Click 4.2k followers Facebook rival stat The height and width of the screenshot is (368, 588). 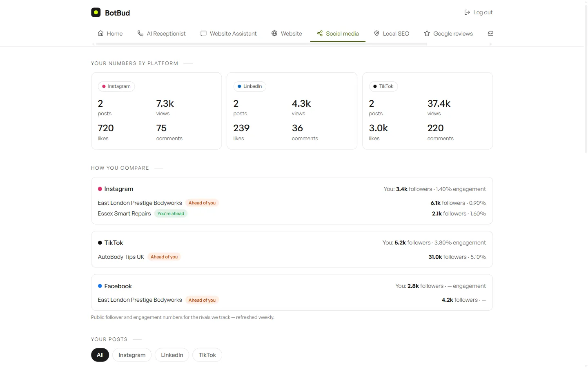[x=463, y=300]
